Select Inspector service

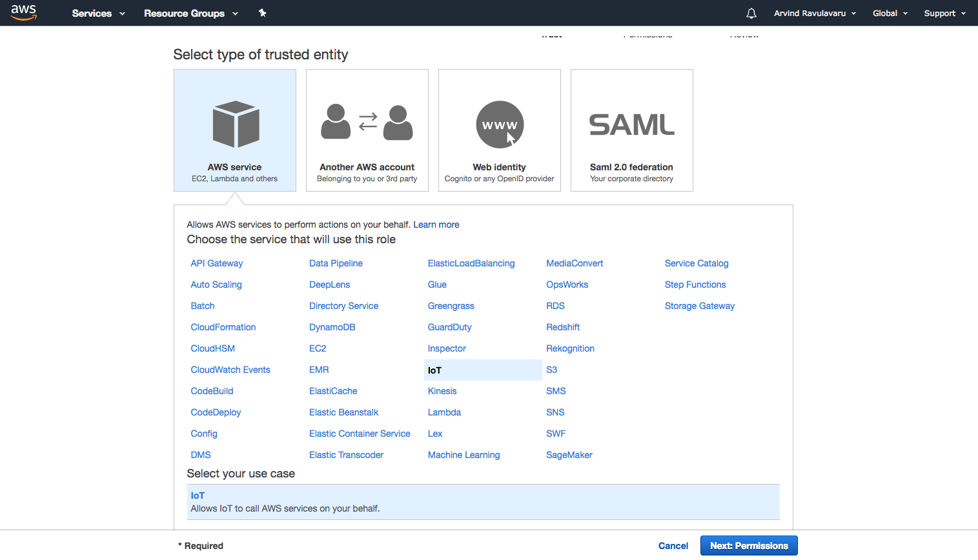coord(447,348)
